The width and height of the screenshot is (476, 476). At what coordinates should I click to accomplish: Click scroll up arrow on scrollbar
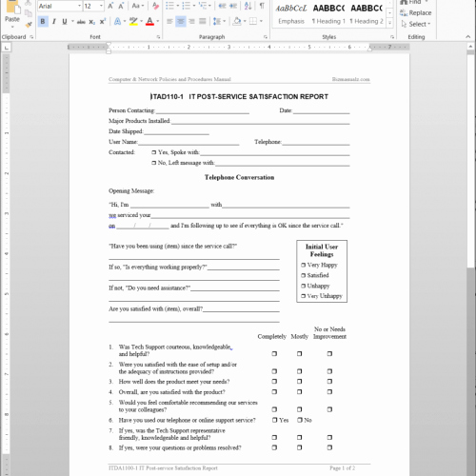(471, 47)
